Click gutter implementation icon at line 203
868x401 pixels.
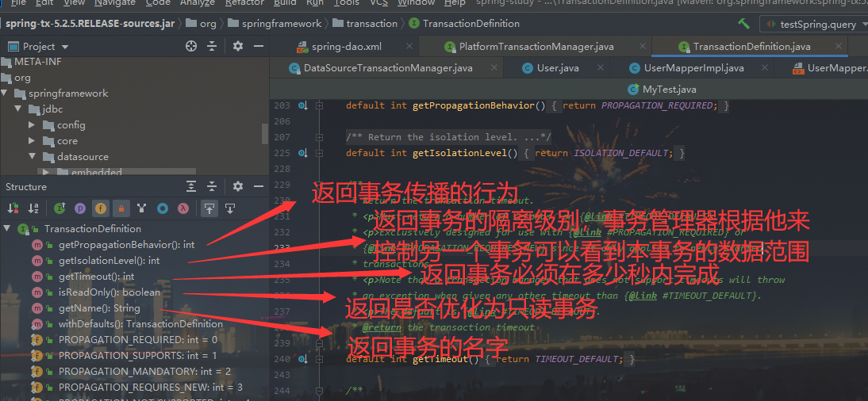coord(302,105)
